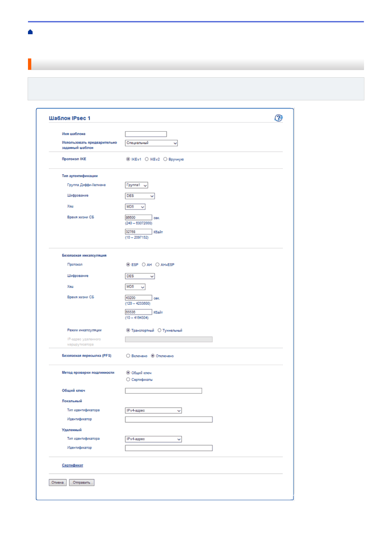Click the Home icon at top left
This screenshot has height=554, width=392.
[x=30, y=32]
